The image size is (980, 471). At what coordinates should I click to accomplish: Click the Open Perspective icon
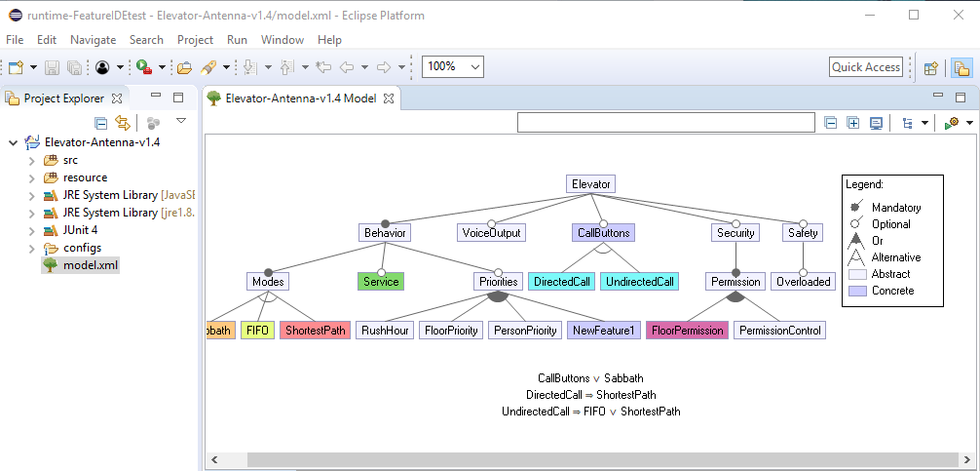(x=930, y=67)
